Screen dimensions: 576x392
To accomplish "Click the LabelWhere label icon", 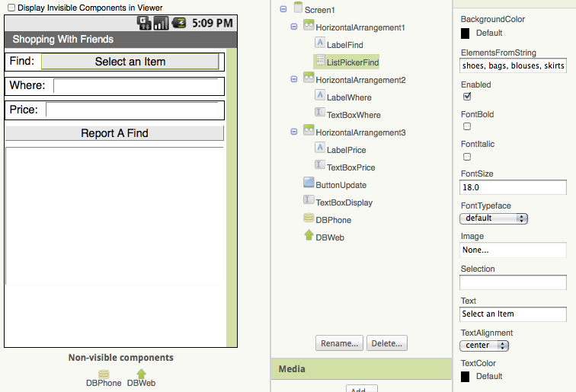I will (x=320, y=97).
